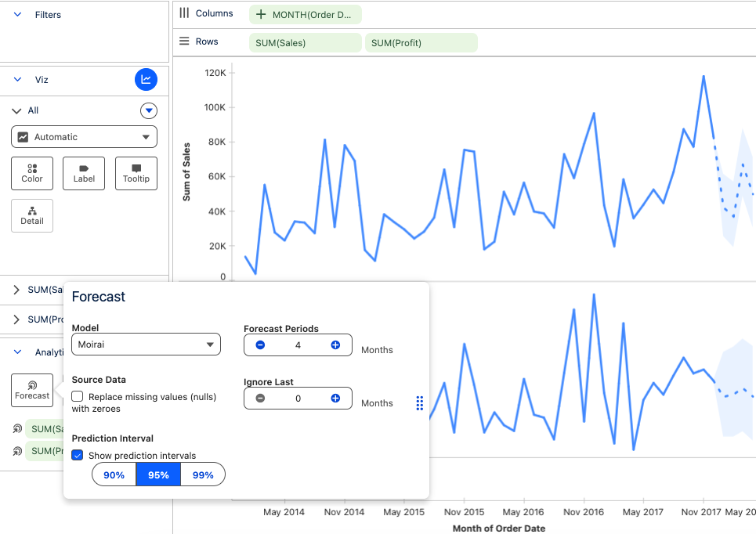Viewport: 756px width, 534px height.
Task: Click the plus icon on MONTH(Order Date) pill
Action: [261, 14]
